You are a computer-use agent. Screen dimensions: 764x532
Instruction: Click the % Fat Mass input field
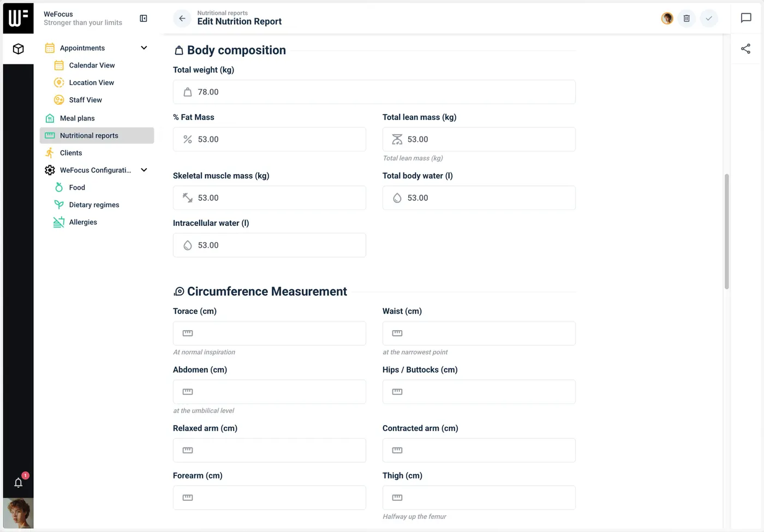[x=269, y=139]
